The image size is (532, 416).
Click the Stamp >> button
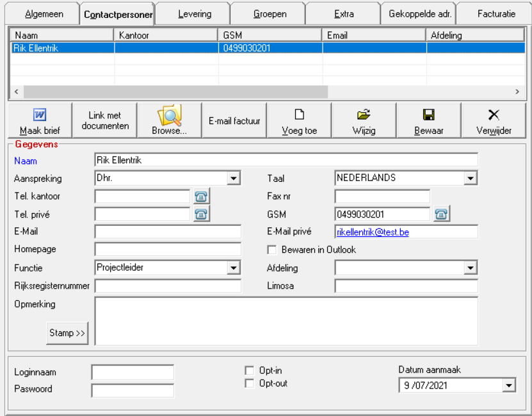[67, 333]
